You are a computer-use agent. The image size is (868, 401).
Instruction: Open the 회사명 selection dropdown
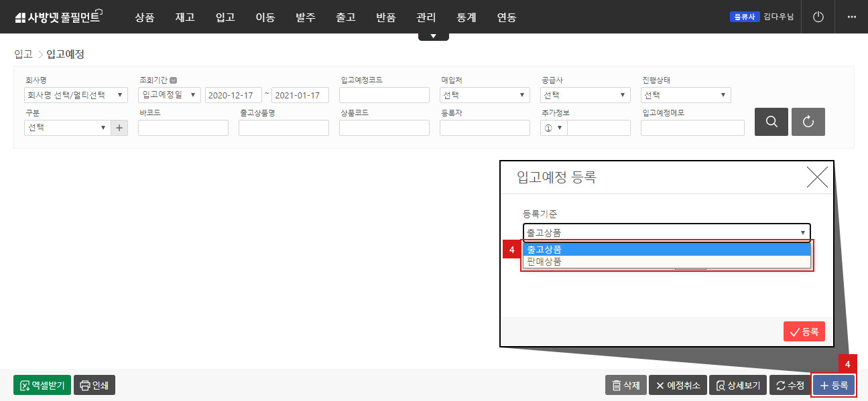(x=75, y=95)
